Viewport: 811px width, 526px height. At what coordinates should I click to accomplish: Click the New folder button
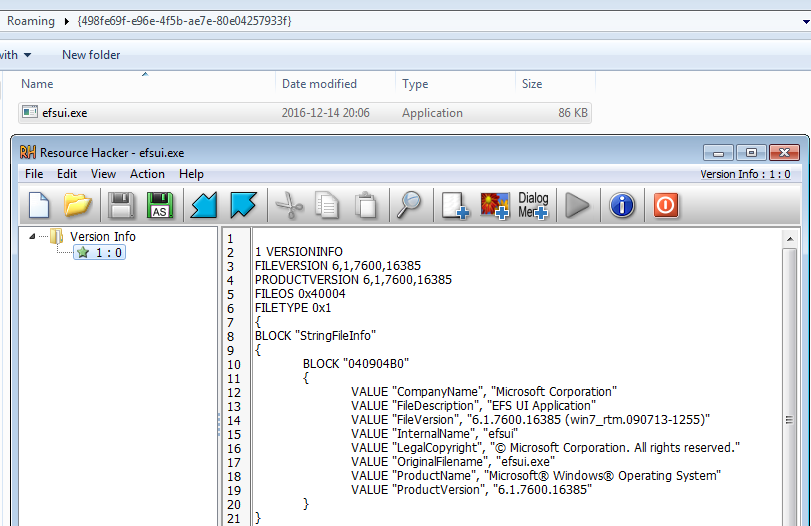click(x=91, y=55)
